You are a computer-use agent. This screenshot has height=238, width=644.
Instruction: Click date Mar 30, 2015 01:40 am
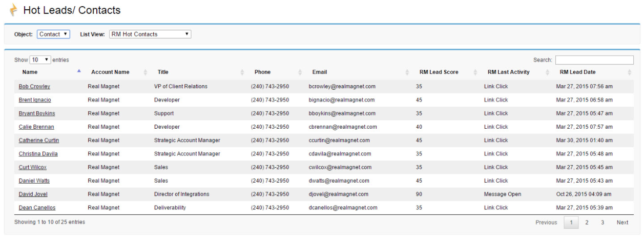585,140
